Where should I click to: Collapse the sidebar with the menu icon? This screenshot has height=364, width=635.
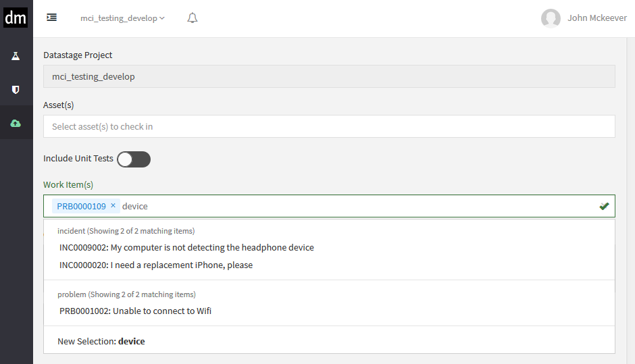(52, 18)
